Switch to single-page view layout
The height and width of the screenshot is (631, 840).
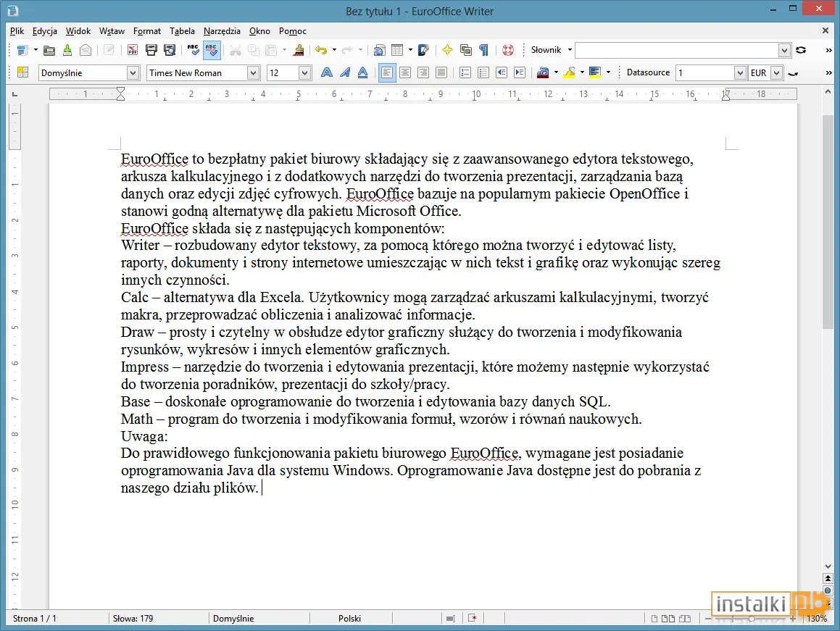click(x=654, y=619)
